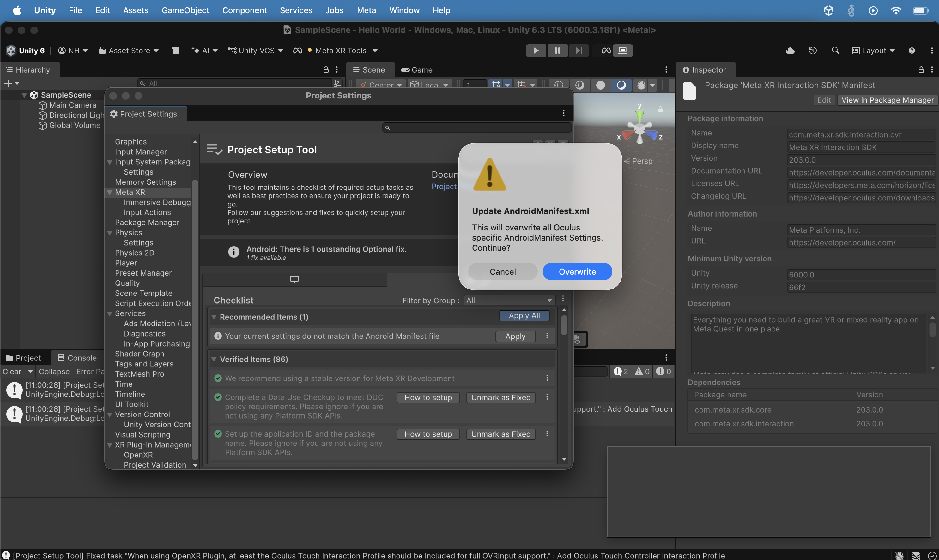Open the cloud services icon in toolbar
This screenshot has width=939, height=560.
coord(790,51)
